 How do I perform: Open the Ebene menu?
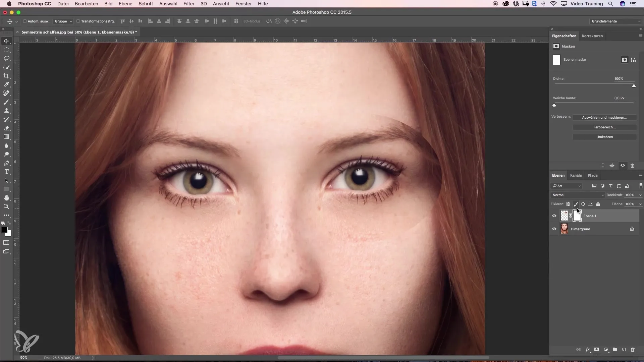(x=125, y=4)
